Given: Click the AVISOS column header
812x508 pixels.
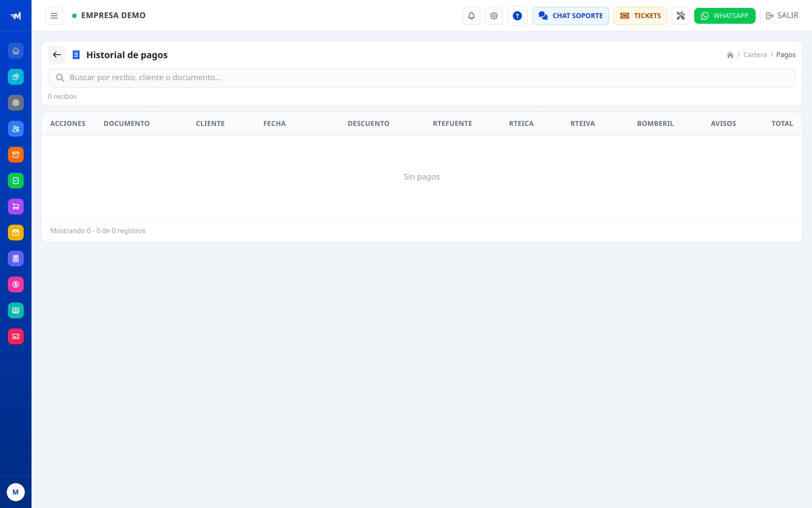Looking at the screenshot, I should point(723,124).
